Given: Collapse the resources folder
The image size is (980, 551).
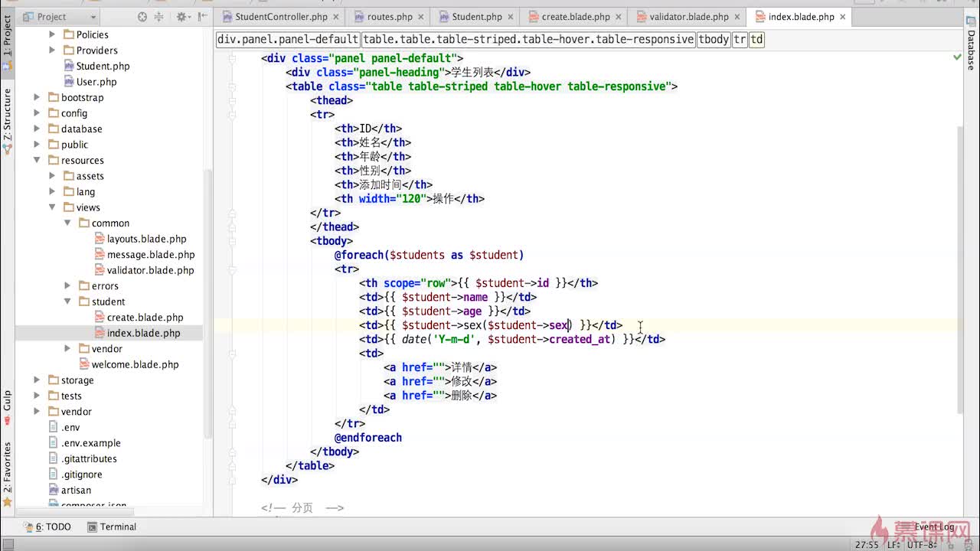Looking at the screenshot, I should [37, 160].
